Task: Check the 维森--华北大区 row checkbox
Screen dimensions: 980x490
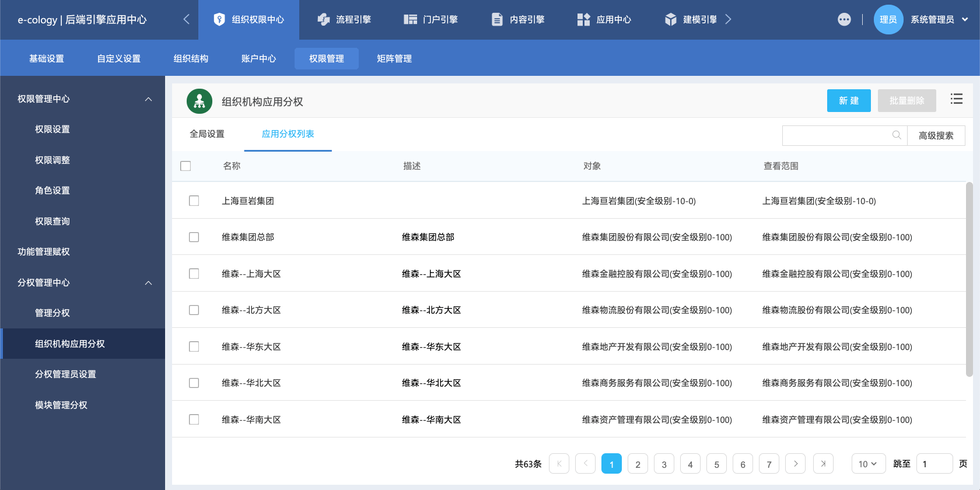Action: point(194,383)
